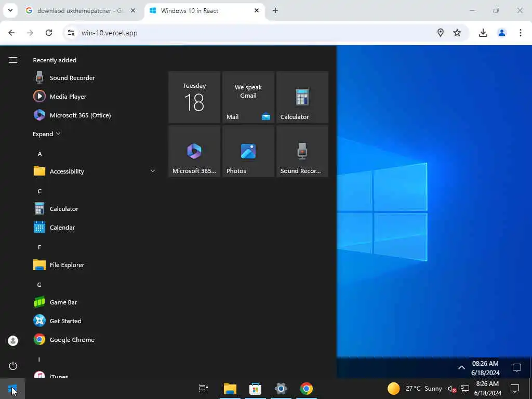Open the location permission icon
This screenshot has width=532, height=399.
coord(441,33)
